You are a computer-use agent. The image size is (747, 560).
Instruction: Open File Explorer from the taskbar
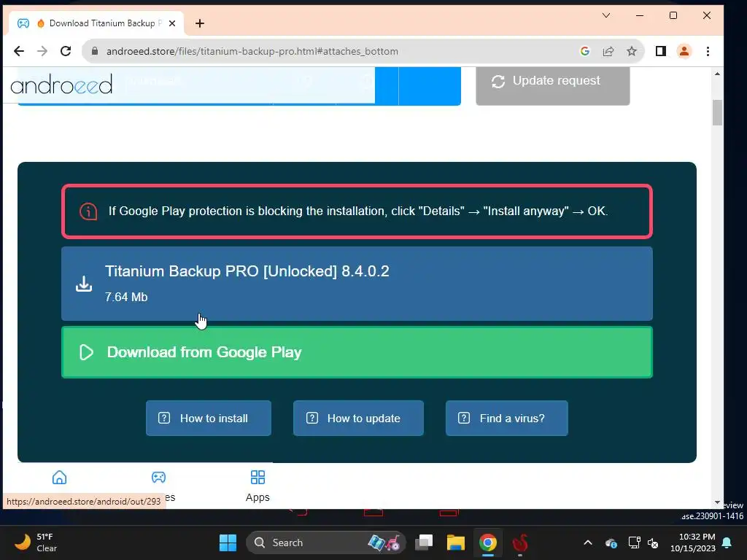click(x=455, y=542)
